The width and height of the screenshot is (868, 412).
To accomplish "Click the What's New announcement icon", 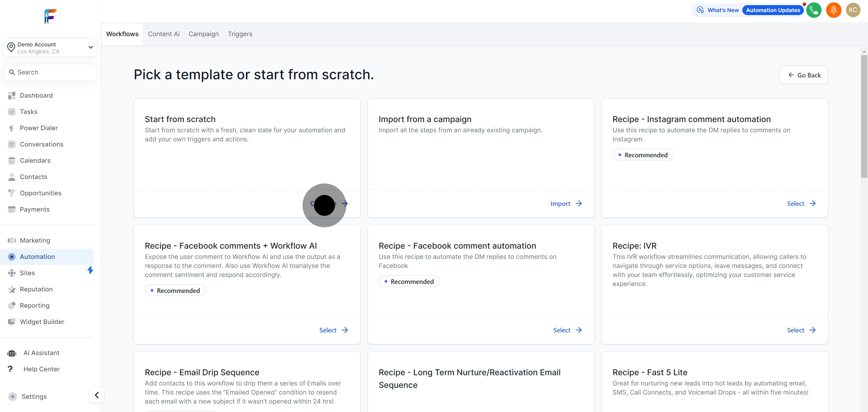I will pyautogui.click(x=700, y=10).
